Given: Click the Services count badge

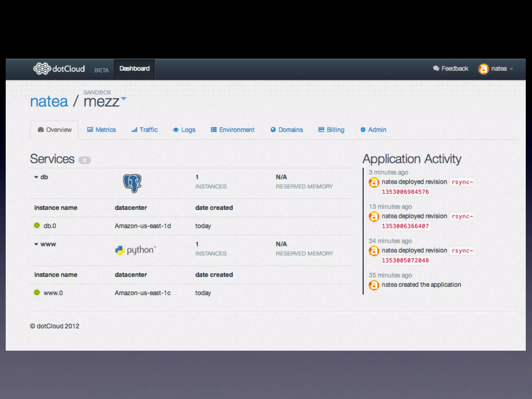Looking at the screenshot, I should click(x=84, y=160).
